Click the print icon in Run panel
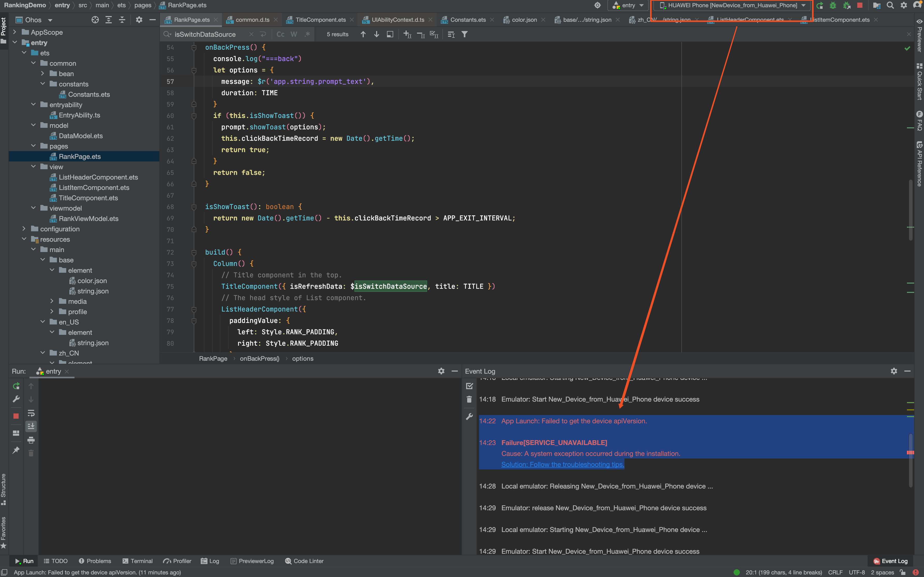The image size is (924, 577). [x=31, y=440]
